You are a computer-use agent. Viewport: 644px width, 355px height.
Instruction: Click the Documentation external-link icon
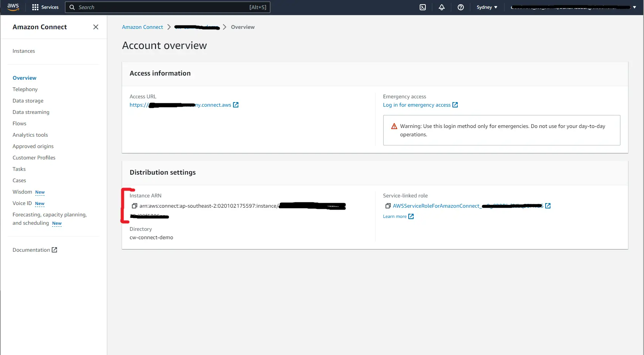(x=54, y=250)
